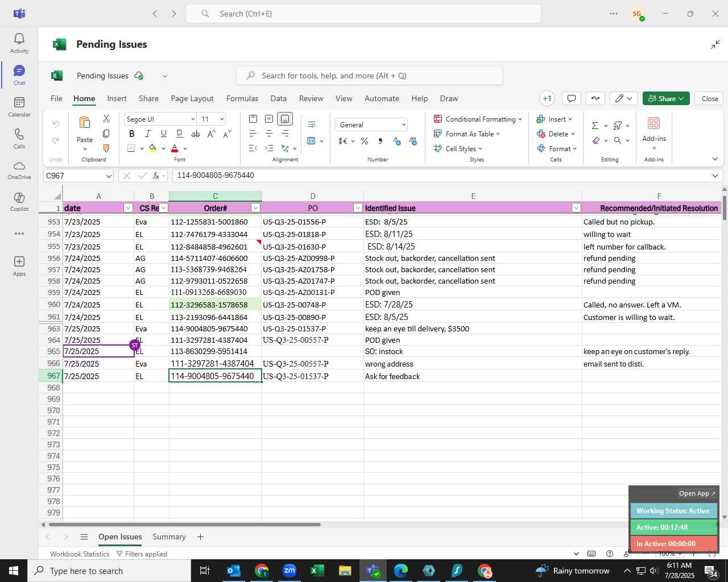Click the AutoSum sigma icon
This screenshot has width=728, height=582.
(595, 126)
